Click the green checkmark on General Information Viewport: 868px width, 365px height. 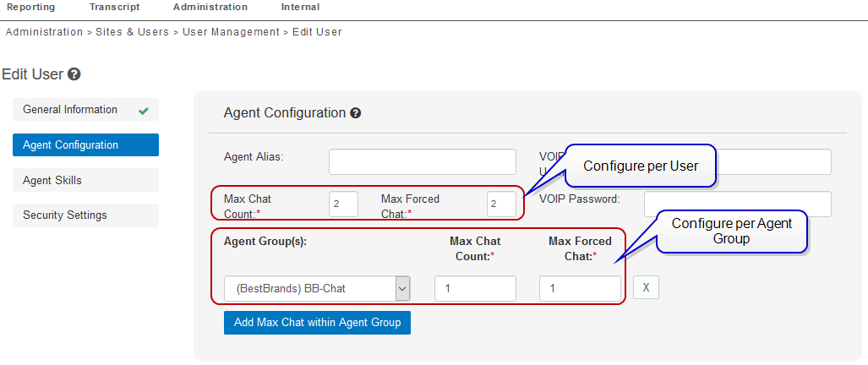(144, 110)
